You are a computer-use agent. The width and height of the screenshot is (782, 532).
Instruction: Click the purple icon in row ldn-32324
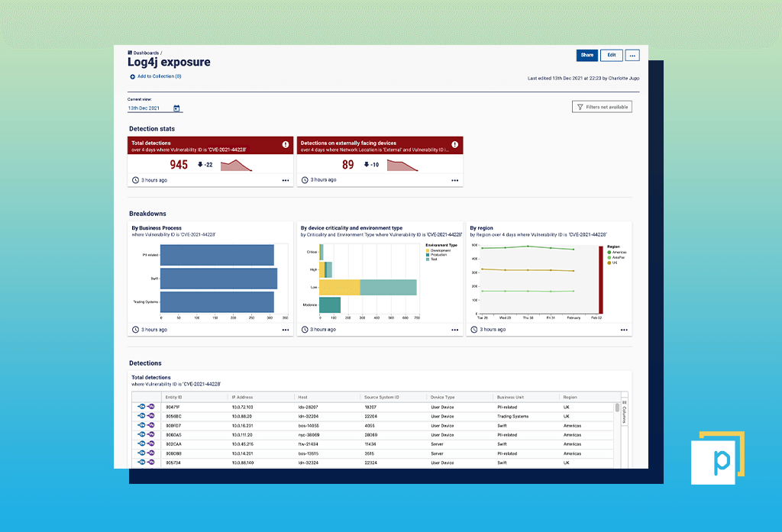pos(150,463)
